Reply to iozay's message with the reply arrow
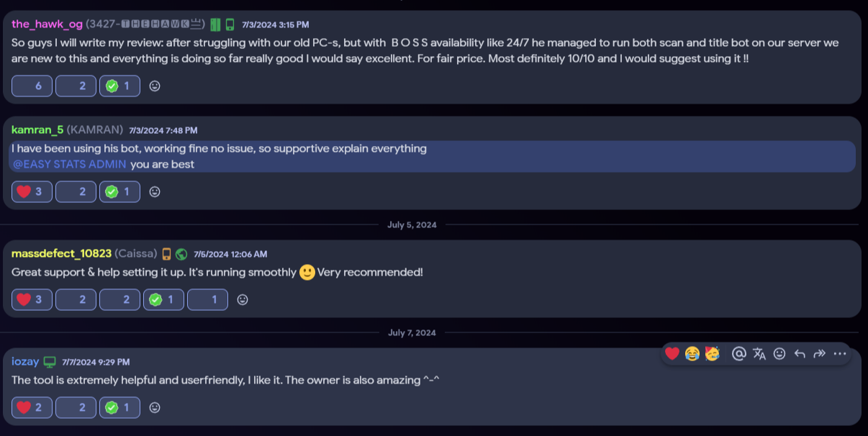The height and width of the screenshot is (436, 868). [800, 353]
